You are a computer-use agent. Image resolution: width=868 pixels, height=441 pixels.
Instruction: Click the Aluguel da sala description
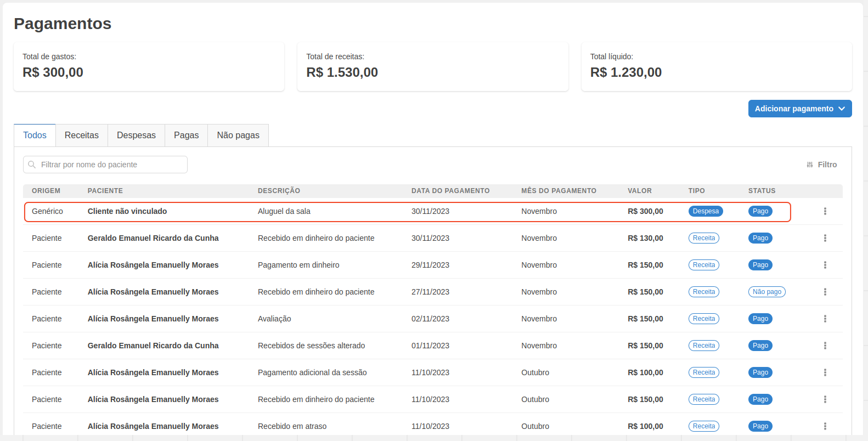(x=284, y=211)
